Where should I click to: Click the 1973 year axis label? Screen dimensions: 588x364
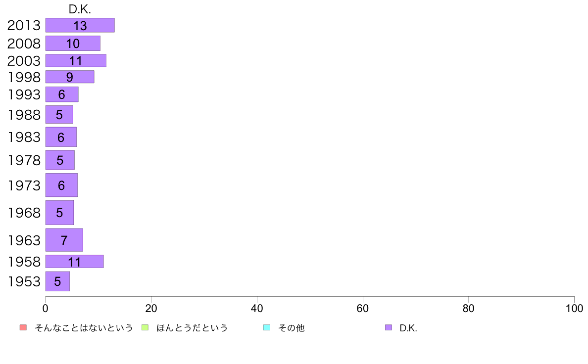[x=24, y=185]
